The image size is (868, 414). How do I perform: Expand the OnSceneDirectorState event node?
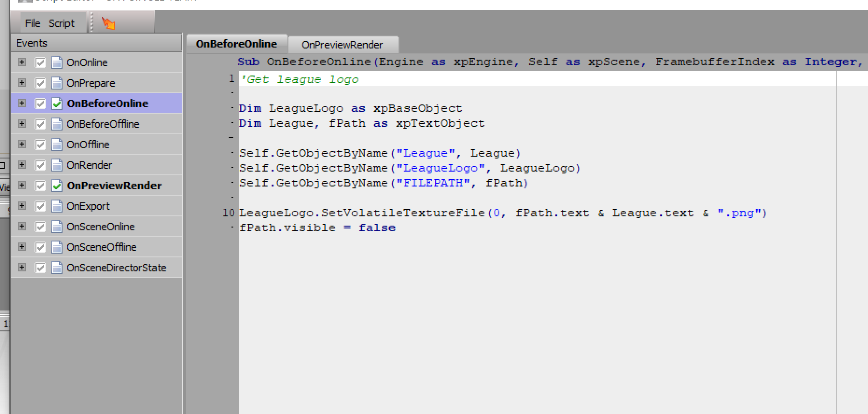tap(22, 267)
